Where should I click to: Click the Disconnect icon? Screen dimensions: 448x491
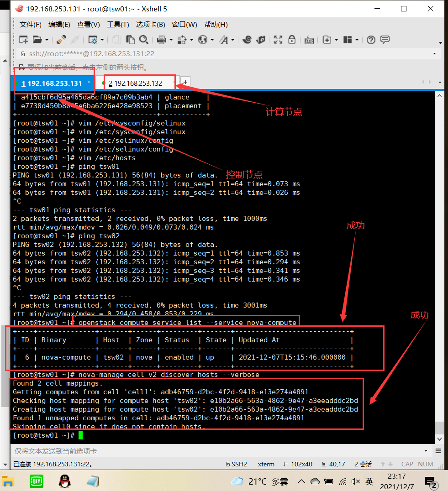point(74,40)
